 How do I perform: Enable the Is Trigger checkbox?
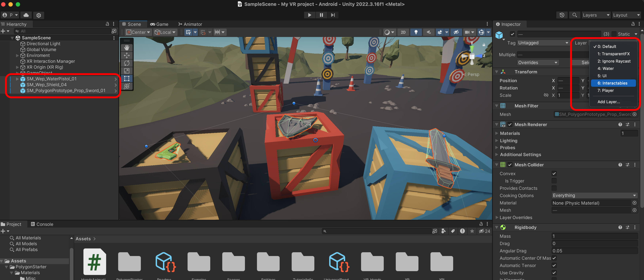[x=554, y=181]
